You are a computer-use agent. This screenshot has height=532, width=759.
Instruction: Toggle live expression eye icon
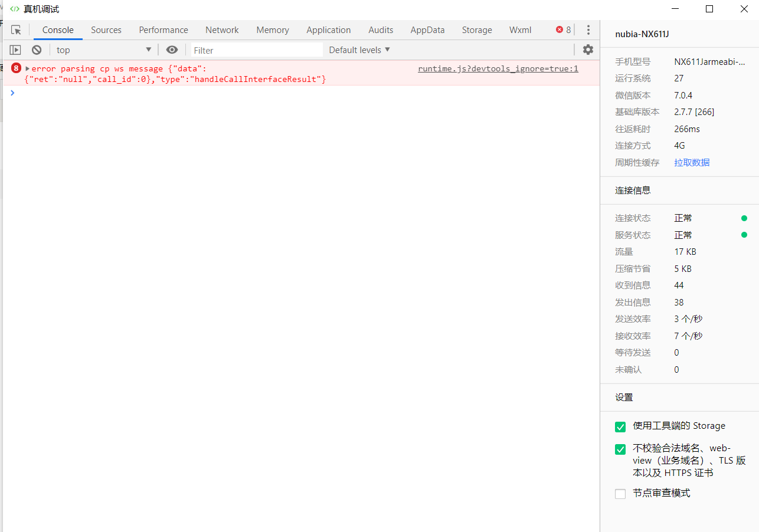click(x=172, y=50)
